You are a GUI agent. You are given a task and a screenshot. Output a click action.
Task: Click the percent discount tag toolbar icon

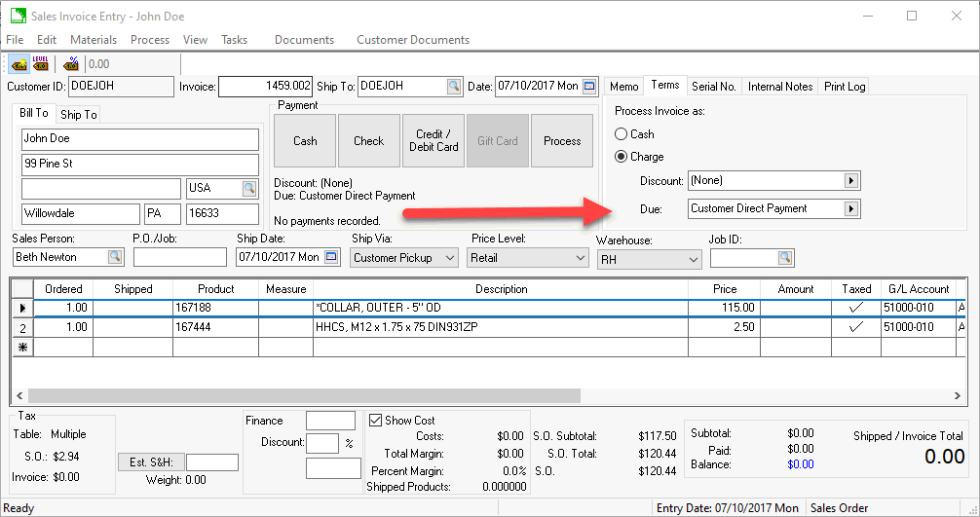[x=71, y=64]
